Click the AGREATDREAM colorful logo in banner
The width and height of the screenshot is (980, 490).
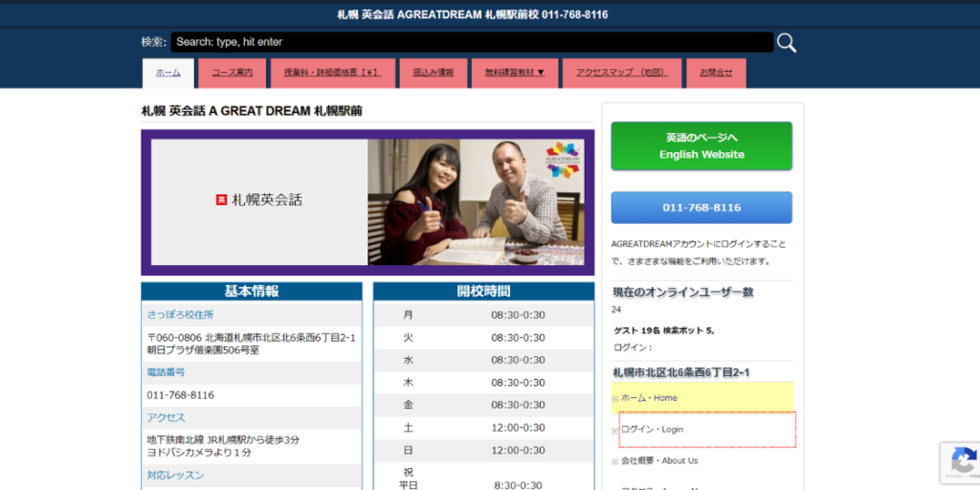coord(563,160)
